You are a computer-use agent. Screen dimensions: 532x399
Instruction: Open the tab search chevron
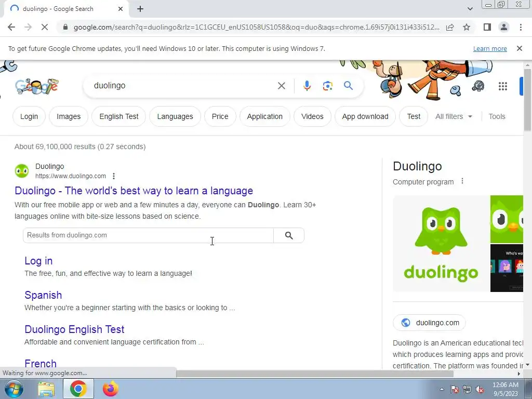[x=470, y=9]
